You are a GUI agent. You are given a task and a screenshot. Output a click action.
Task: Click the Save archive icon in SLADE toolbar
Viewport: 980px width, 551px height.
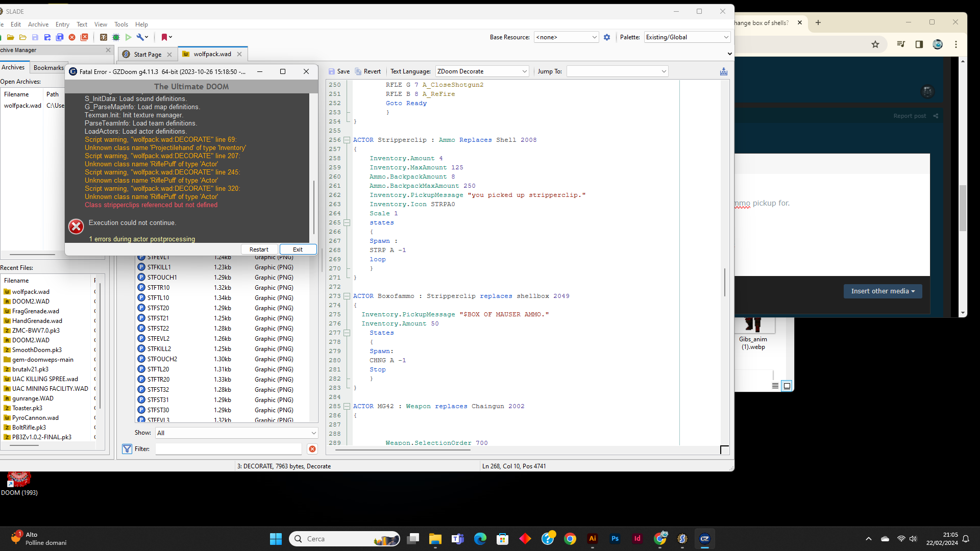(35, 37)
